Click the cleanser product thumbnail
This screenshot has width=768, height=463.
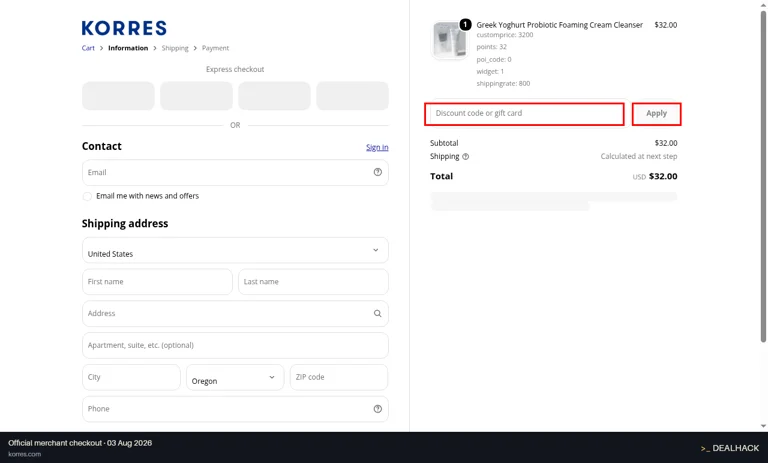tap(450, 40)
